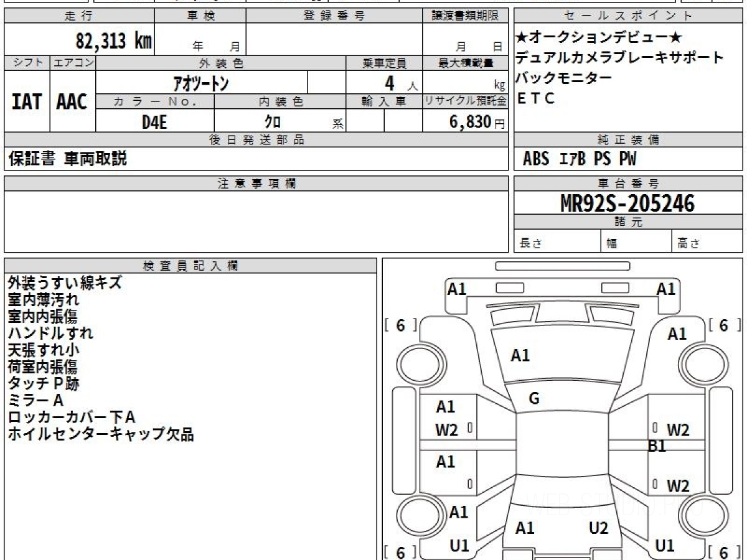The height and width of the screenshot is (560, 747).
Task: Click the ABS エアB PS PW equipment line
Action: pos(580,159)
